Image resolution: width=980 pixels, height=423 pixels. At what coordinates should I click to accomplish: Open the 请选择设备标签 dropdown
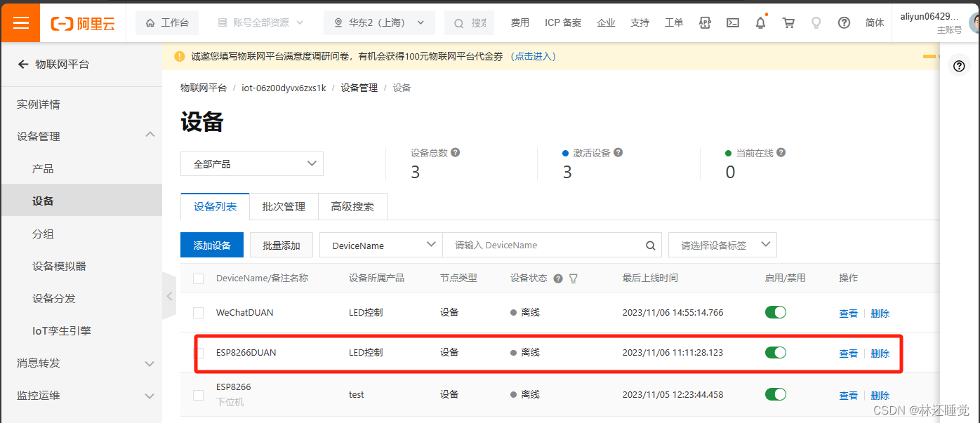[722, 245]
